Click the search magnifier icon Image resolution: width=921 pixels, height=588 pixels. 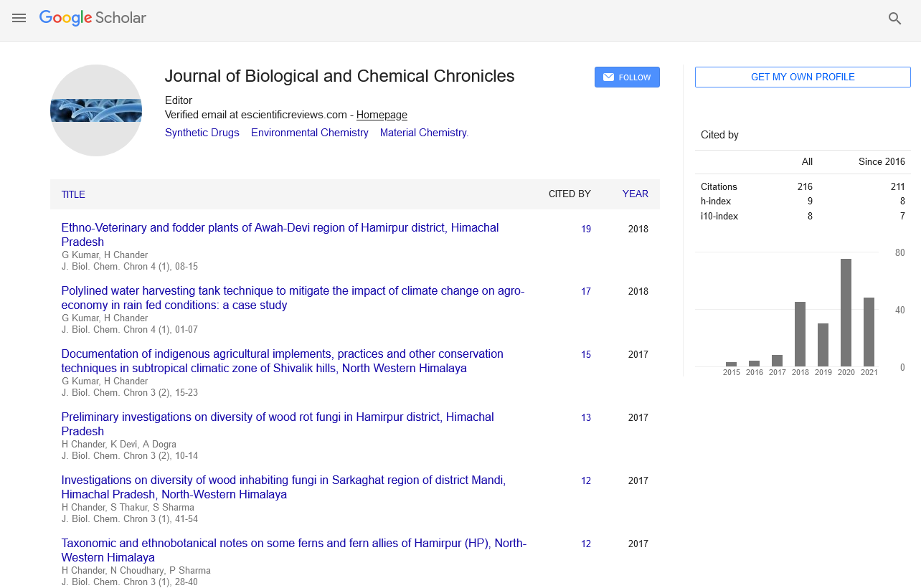click(x=894, y=19)
